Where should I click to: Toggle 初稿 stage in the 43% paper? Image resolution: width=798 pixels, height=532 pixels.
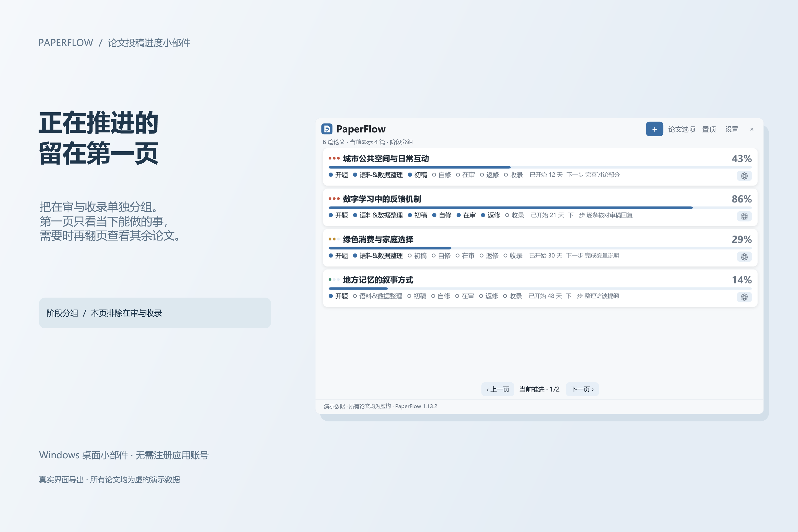(417, 175)
